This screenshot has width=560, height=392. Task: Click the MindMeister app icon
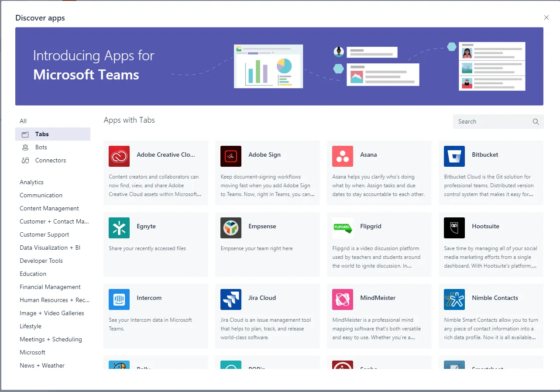343,299
